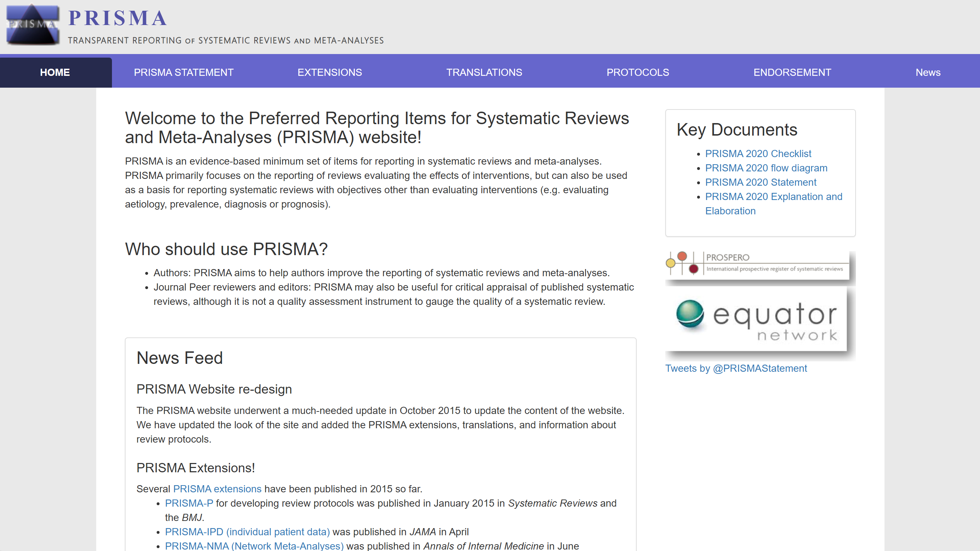Viewport: 980px width, 551px height.
Task: Expand the ENDORSEMENT navigation item
Action: pyautogui.click(x=792, y=72)
